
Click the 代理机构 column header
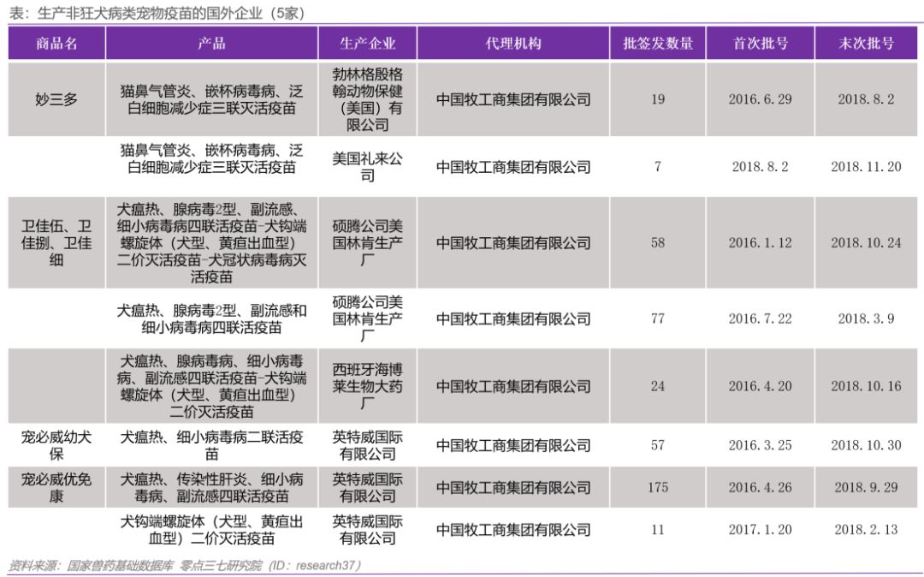513,43
